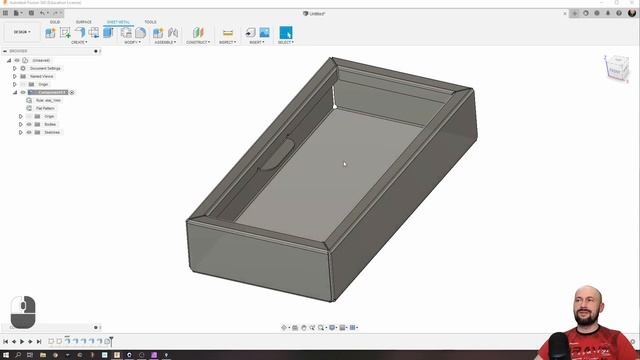This screenshot has height=360, width=640.
Task: Switch to the Sheet Metal tab
Action: pyautogui.click(x=118, y=22)
